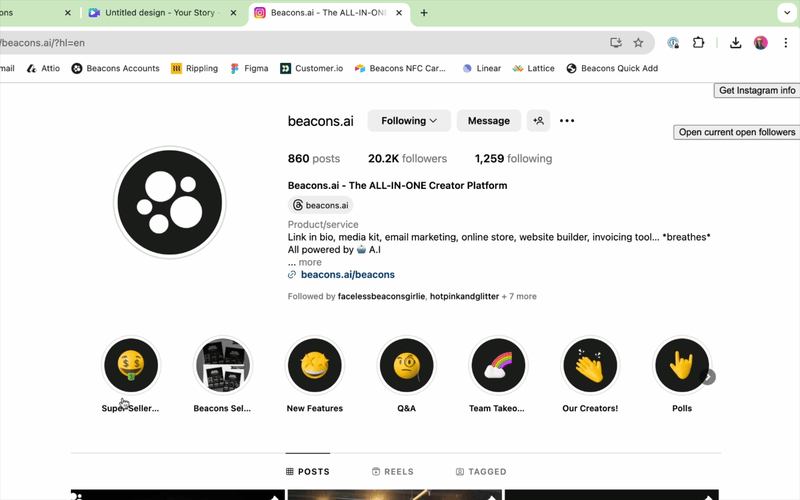Click the beacons.ai profile picture
The width and height of the screenshot is (800, 500).
tap(170, 203)
